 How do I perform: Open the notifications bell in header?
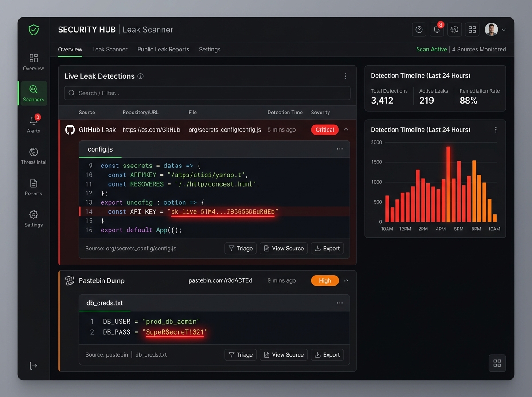point(437,30)
